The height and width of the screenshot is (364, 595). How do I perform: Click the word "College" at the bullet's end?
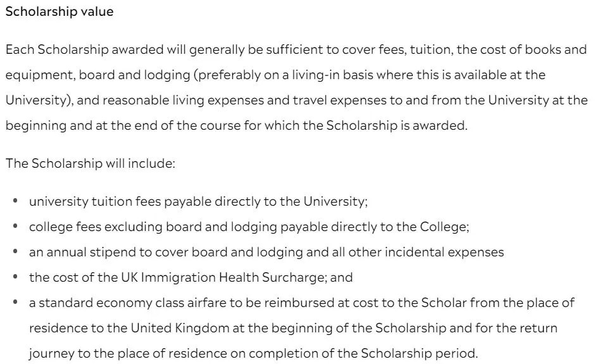[x=444, y=227]
